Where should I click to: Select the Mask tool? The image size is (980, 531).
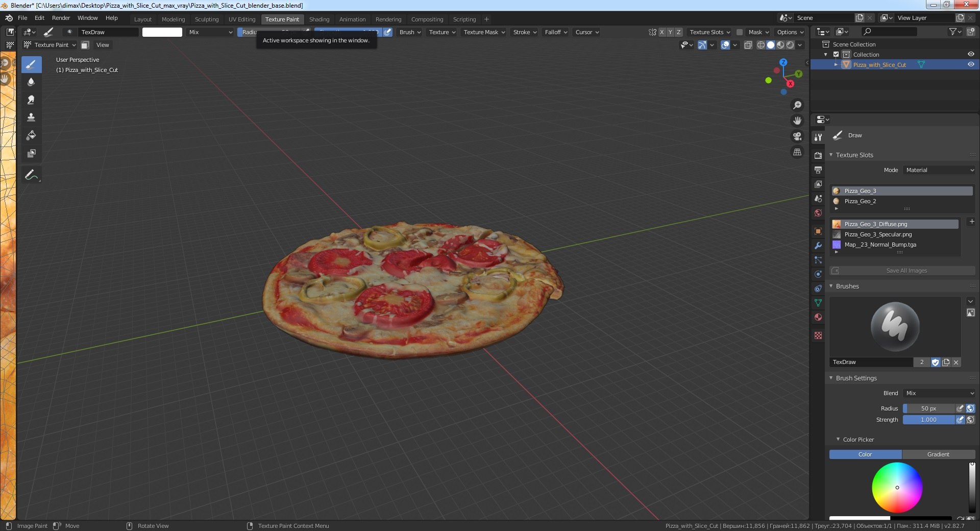[31, 154]
